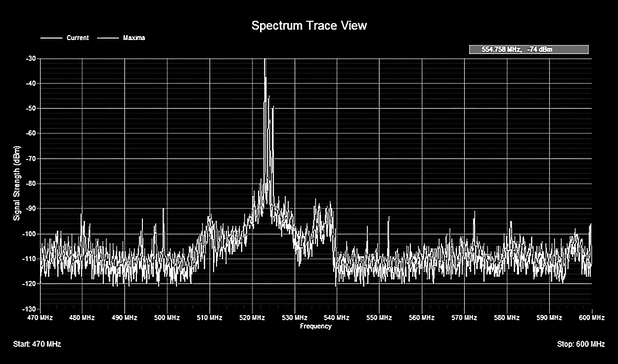
Task: Click the 560 MHz frequency axis label
Action: (422, 318)
